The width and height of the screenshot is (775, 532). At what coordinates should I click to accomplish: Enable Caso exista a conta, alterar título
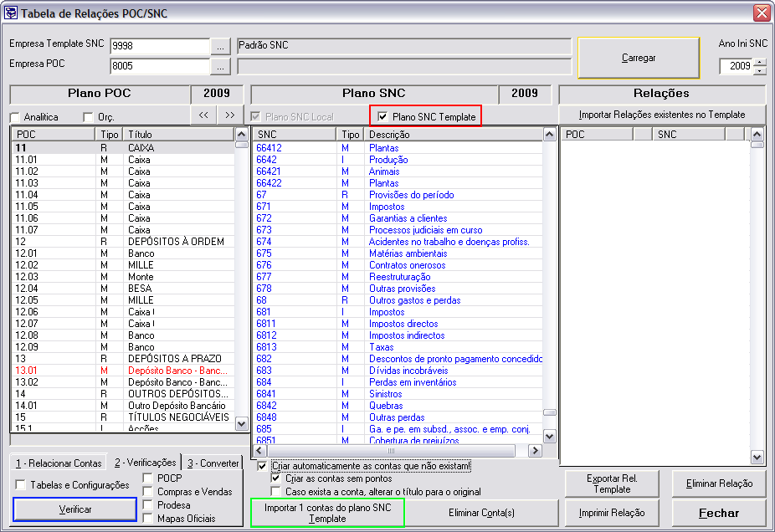coord(276,492)
